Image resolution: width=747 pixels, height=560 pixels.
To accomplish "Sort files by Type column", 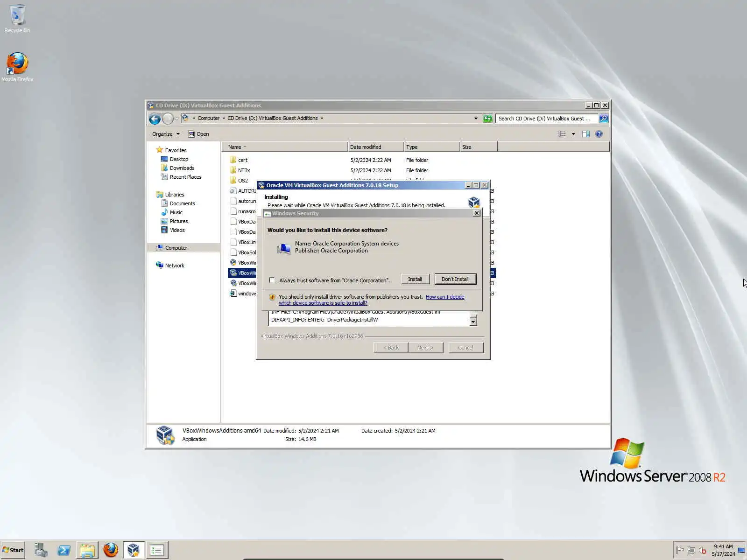I will click(x=432, y=147).
